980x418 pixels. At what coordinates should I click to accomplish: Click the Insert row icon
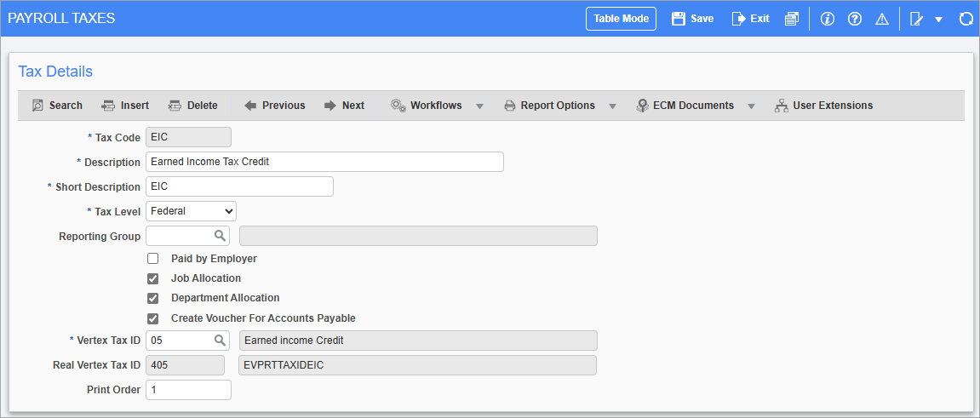pos(108,106)
